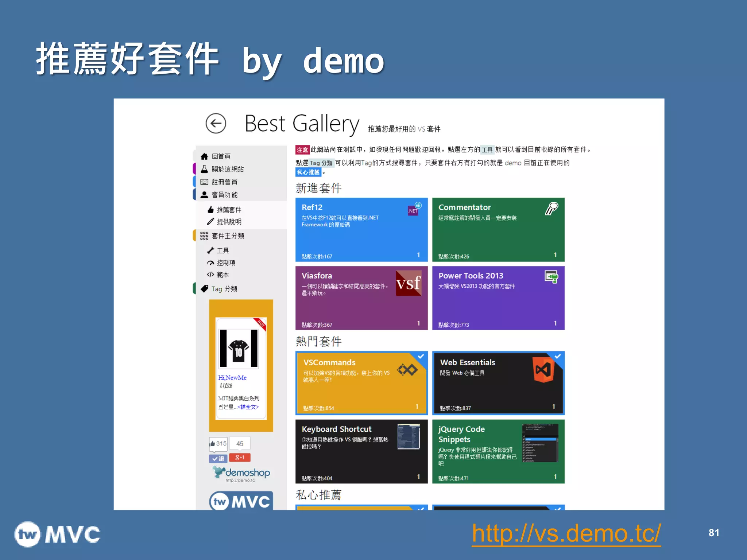Click the checkmark corner on VSCommands tile
747x560 pixels.
(x=421, y=357)
